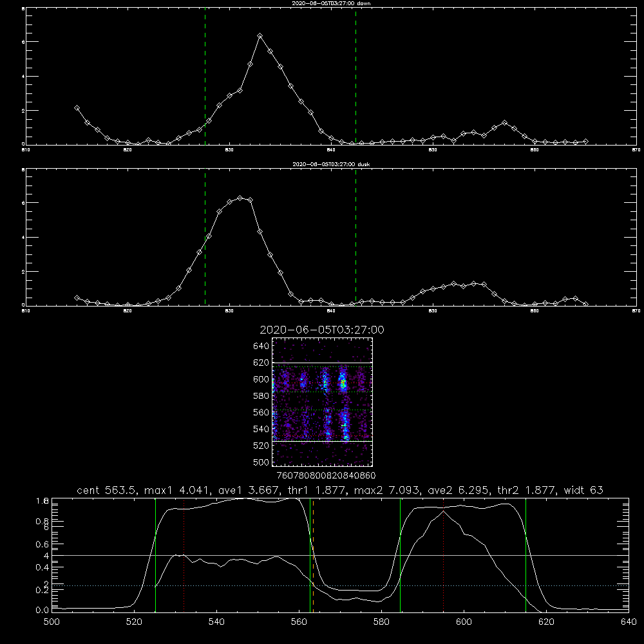Click the y-axis label 540 beside spectral image
This screenshot has height=644, width=644.
(261, 429)
